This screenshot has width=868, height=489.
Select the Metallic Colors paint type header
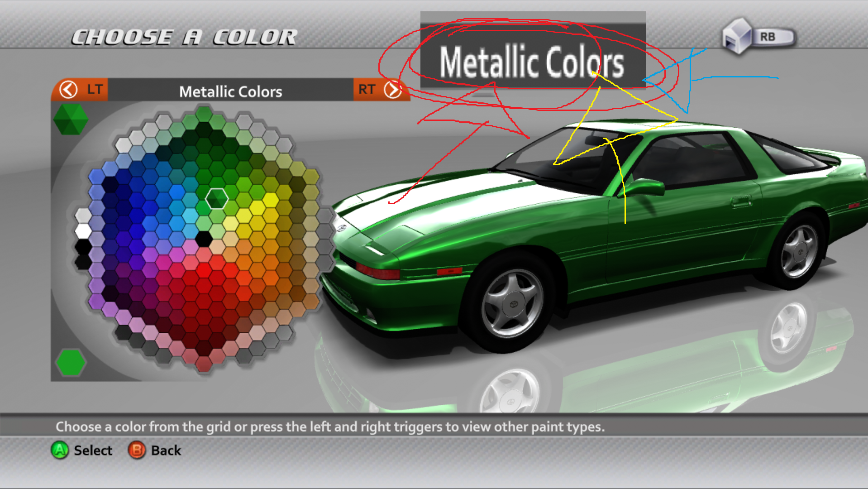pyautogui.click(x=230, y=91)
